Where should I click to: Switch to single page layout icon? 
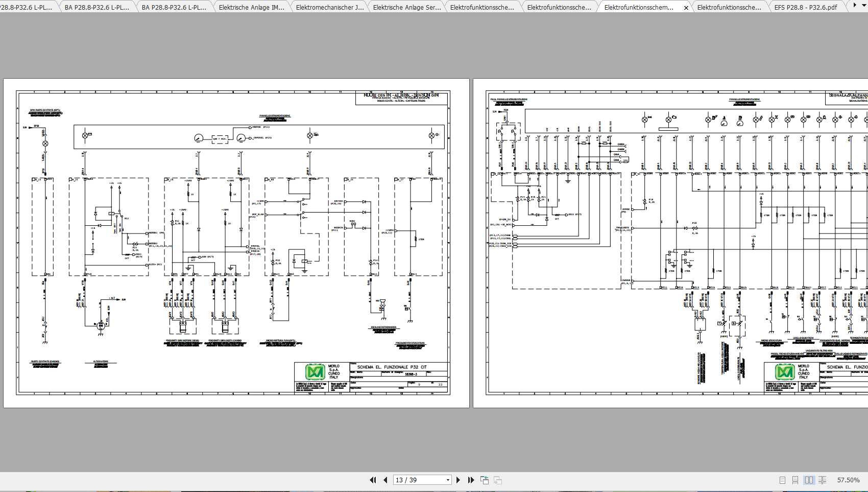(x=782, y=480)
